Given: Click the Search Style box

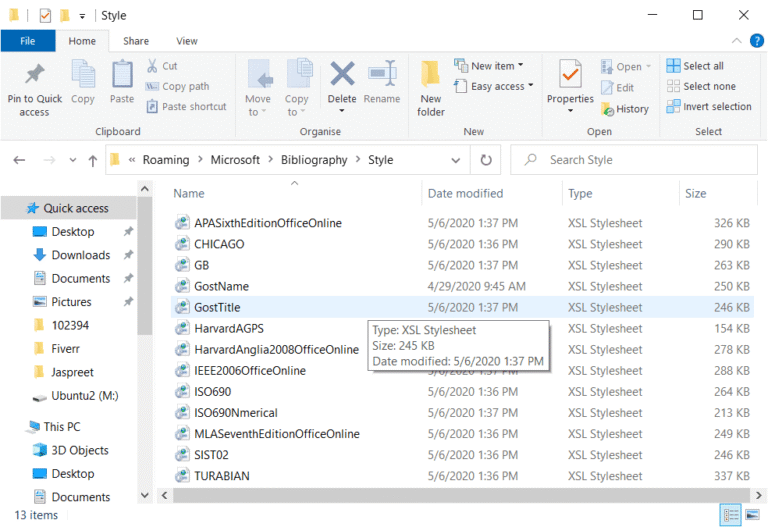Looking at the screenshot, I should 633,160.
